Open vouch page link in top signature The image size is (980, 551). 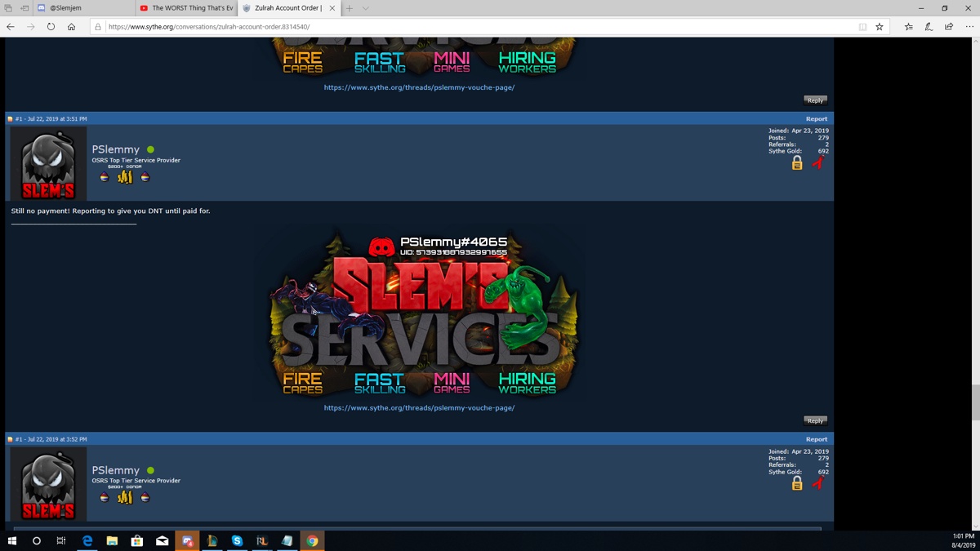pos(419,87)
